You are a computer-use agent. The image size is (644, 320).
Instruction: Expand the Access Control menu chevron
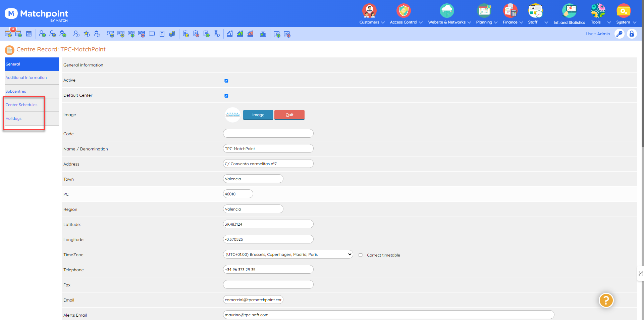click(421, 22)
